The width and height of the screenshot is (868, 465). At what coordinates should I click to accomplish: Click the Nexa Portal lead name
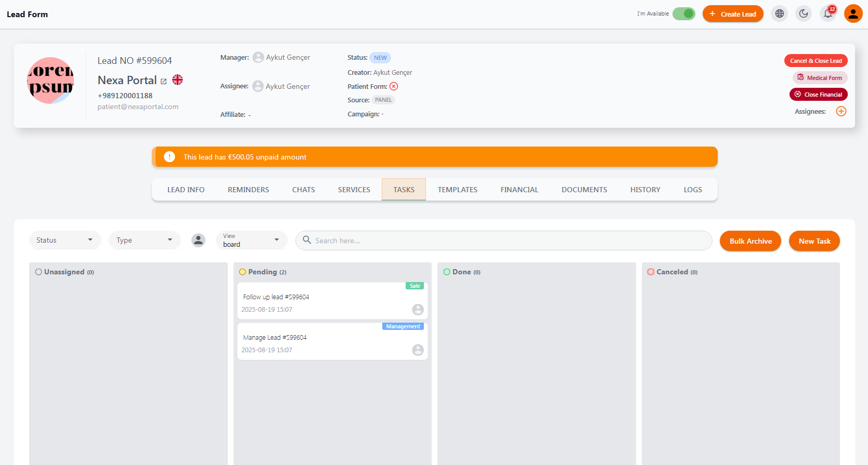coord(127,80)
